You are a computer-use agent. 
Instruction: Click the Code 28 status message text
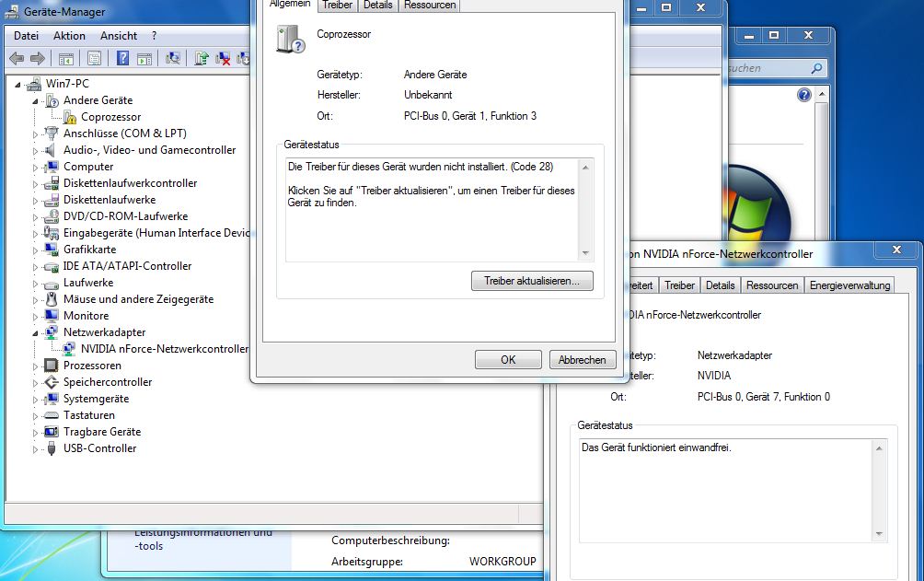(421, 167)
